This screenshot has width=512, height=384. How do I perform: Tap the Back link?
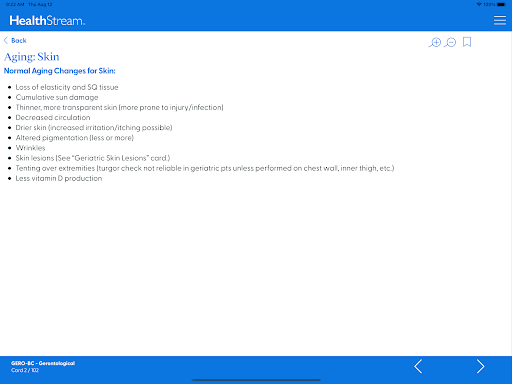click(15, 40)
